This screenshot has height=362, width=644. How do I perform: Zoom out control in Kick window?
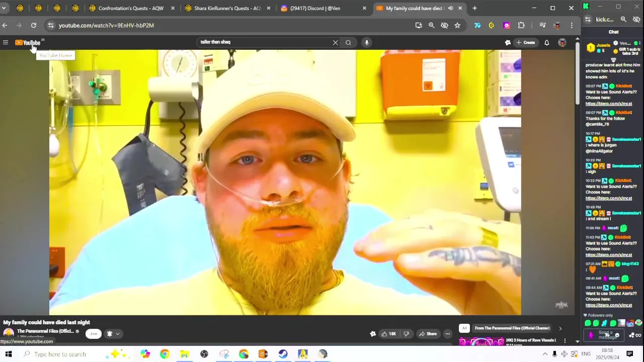click(x=623, y=20)
